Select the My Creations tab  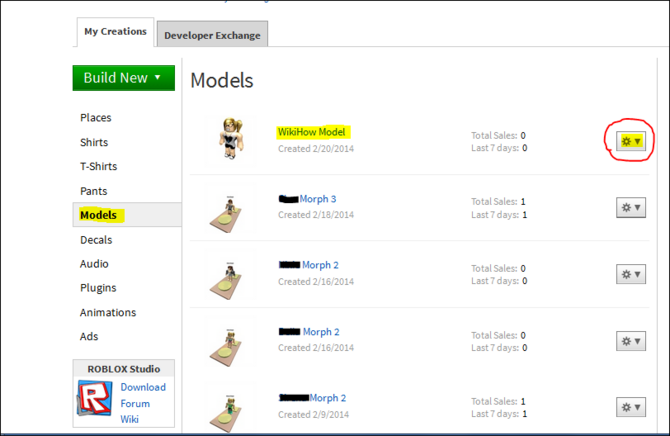pos(115,32)
